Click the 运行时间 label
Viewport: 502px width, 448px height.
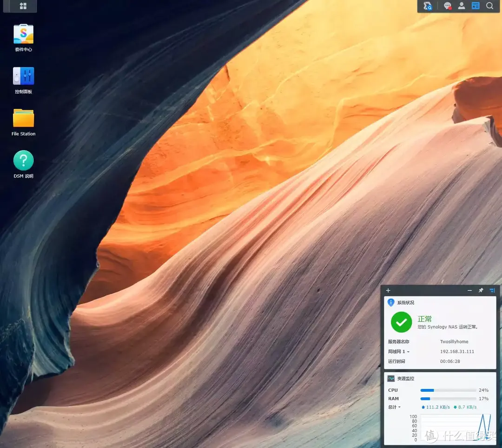pos(396,361)
